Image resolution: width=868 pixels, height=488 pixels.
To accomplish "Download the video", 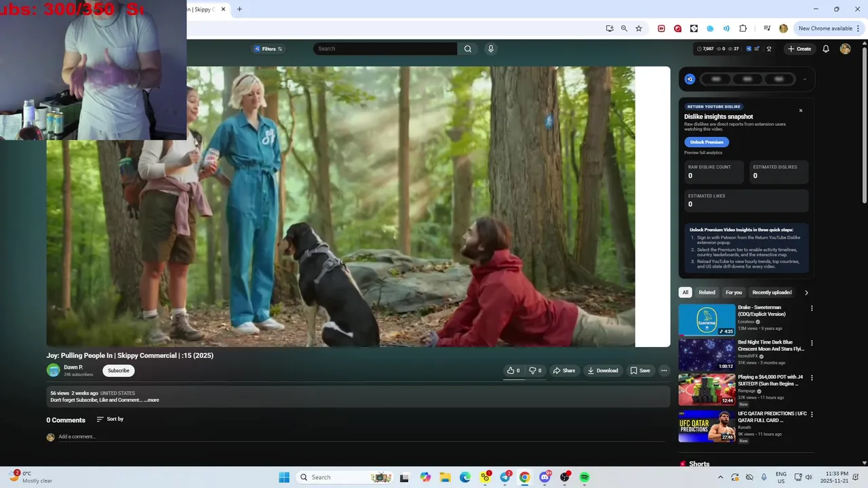I will point(603,371).
